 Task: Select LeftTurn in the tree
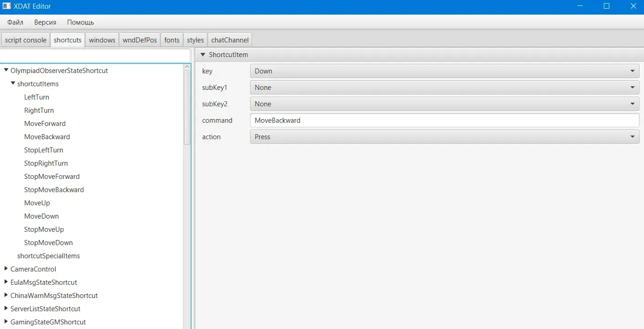pos(37,97)
